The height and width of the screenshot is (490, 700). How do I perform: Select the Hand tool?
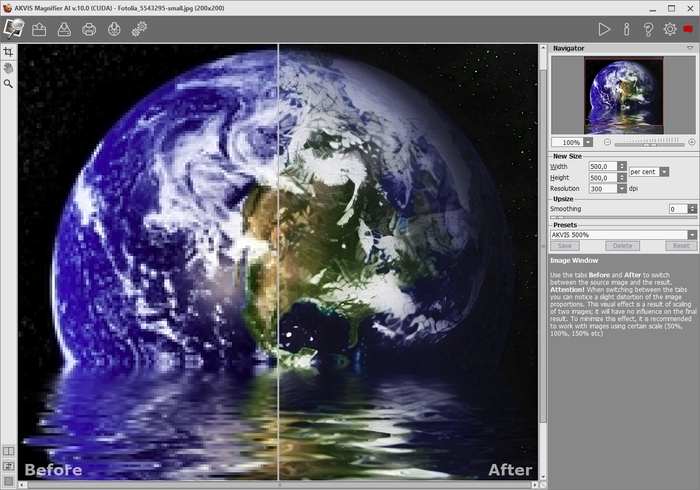pyautogui.click(x=8, y=68)
